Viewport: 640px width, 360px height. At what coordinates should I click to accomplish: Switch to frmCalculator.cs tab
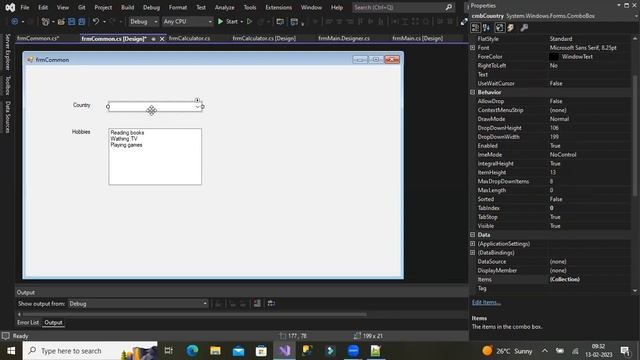click(x=189, y=38)
